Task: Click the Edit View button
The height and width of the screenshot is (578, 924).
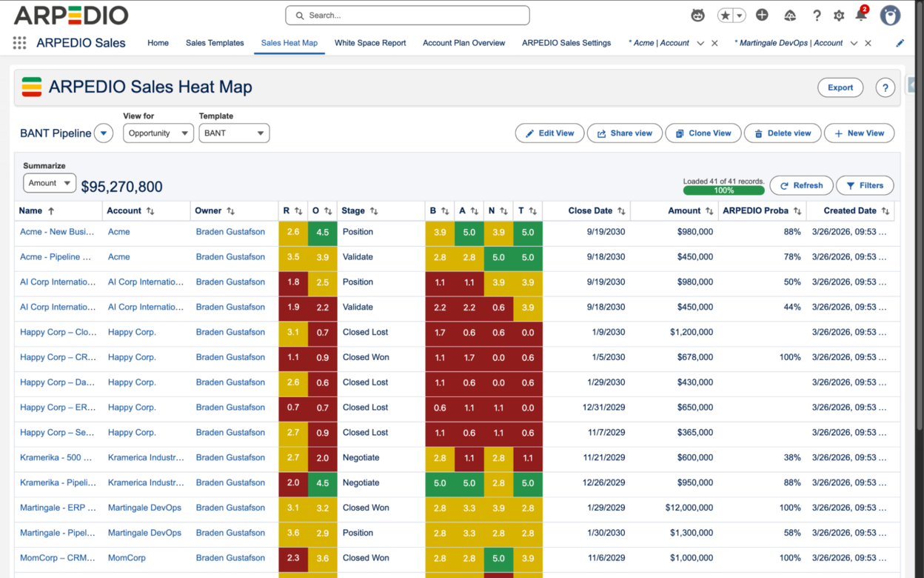Action: [549, 133]
